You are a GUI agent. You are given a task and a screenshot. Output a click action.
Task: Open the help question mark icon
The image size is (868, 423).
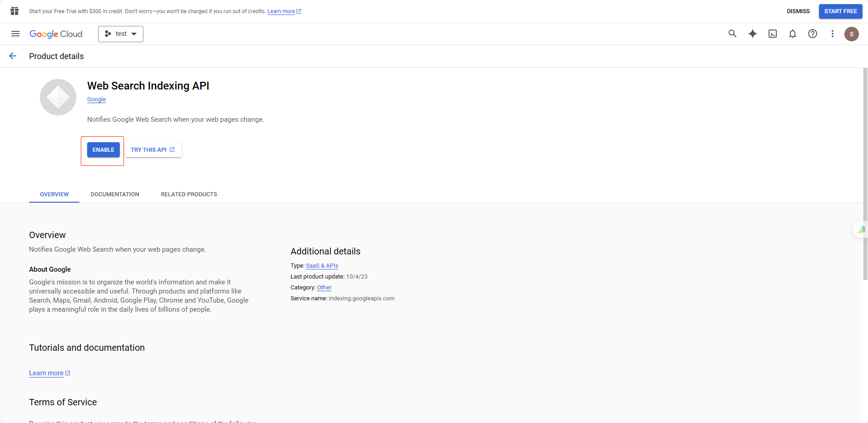point(813,34)
